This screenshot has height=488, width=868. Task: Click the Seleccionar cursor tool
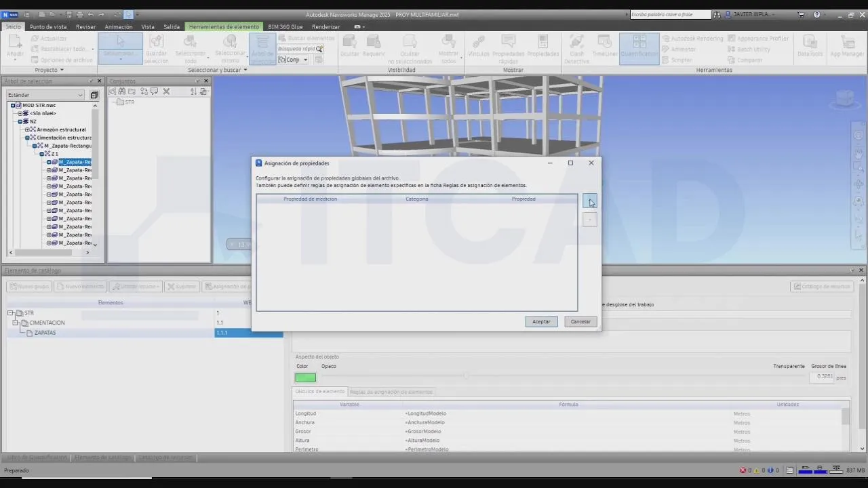pos(120,47)
